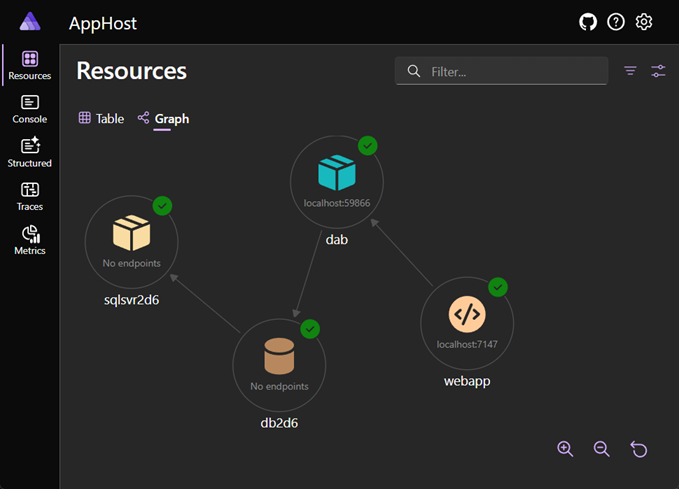Screen dimensions: 679x489
Task: Open the GitHub repository icon
Action: coord(588,22)
